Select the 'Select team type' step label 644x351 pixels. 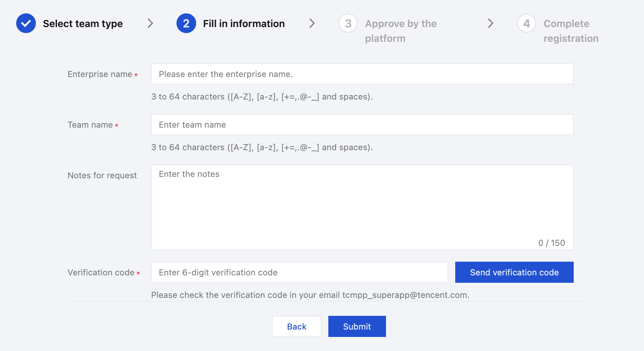coord(83,24)
